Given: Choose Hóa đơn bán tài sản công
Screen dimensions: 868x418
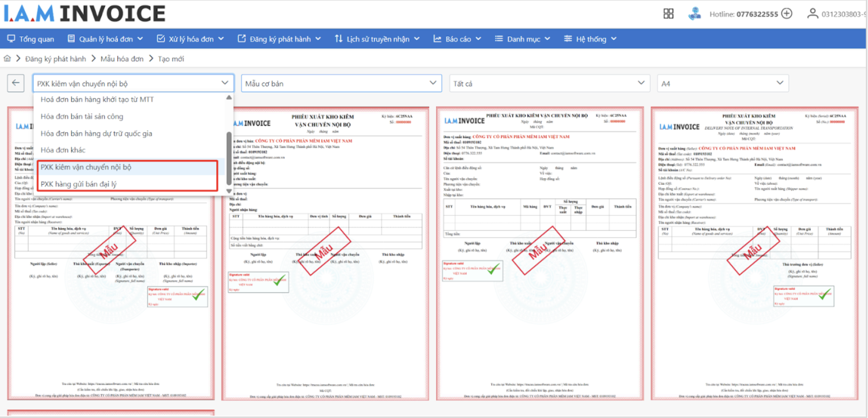Looking at the screenshot, I should (x=82, y=116).
